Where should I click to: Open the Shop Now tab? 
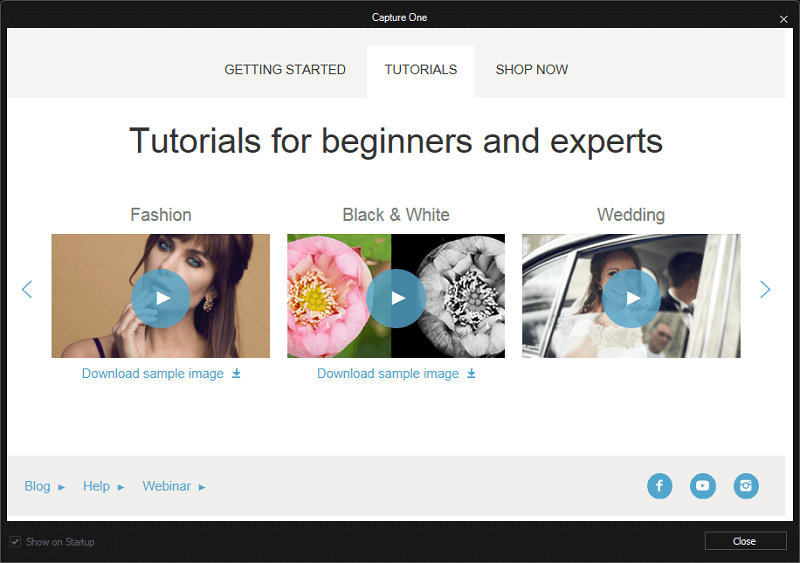(x=532, y=69)
